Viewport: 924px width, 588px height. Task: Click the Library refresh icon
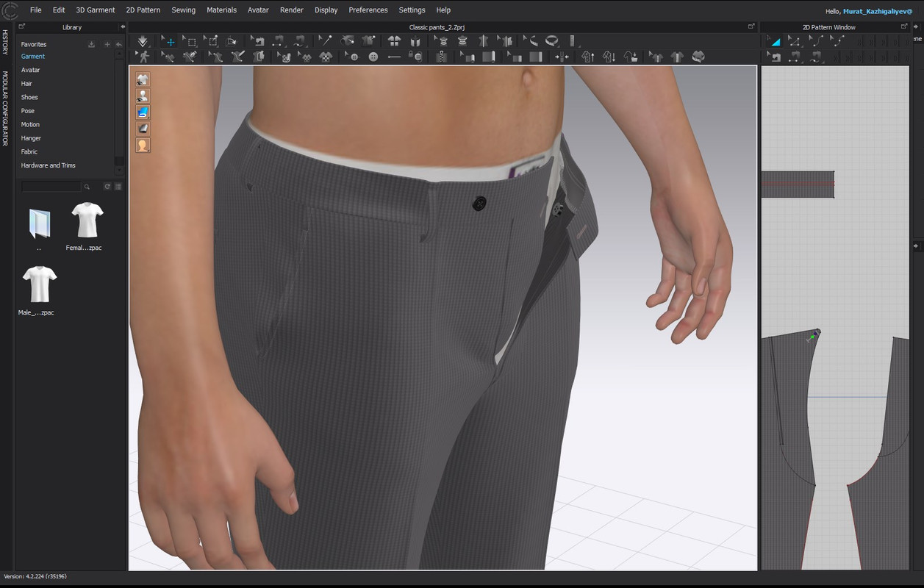tap(107, 187)
